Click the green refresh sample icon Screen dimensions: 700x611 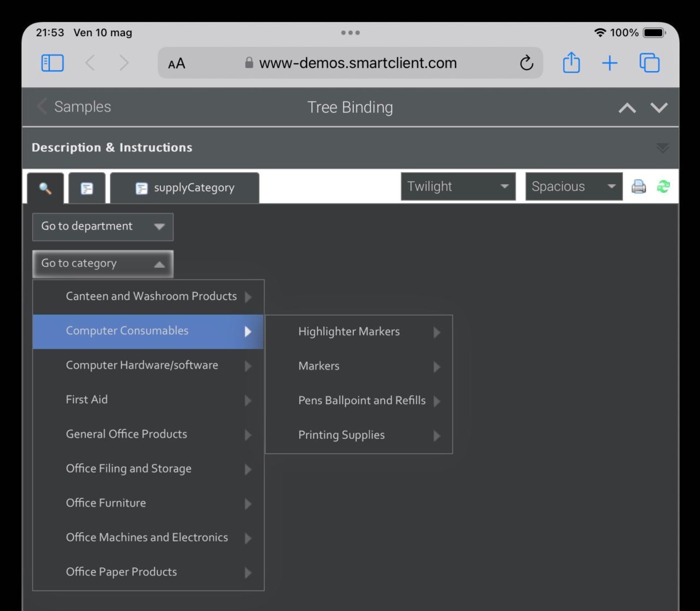coord(663,187)
